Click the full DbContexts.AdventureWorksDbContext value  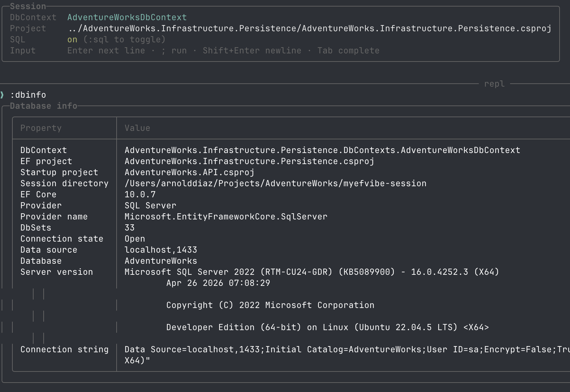(322, 150)
